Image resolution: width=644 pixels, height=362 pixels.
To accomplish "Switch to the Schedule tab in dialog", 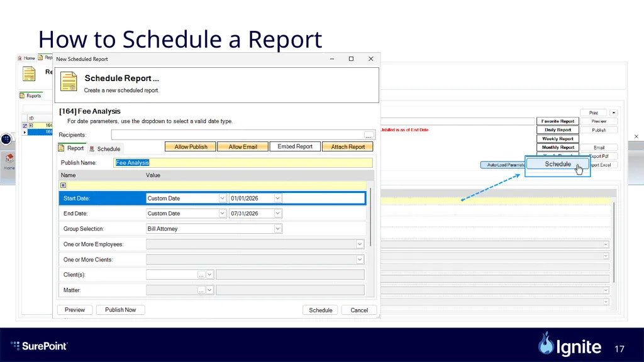I will pyautogui.click(x=105, y=148).
